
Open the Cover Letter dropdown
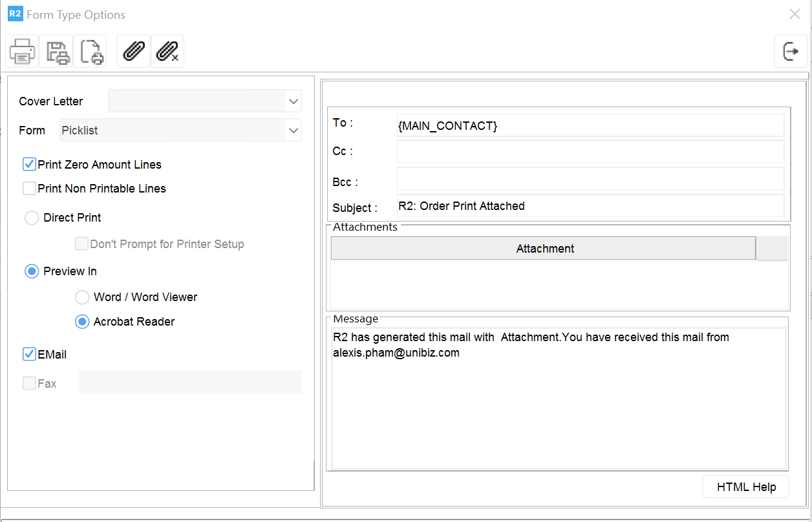click(294, 101)
